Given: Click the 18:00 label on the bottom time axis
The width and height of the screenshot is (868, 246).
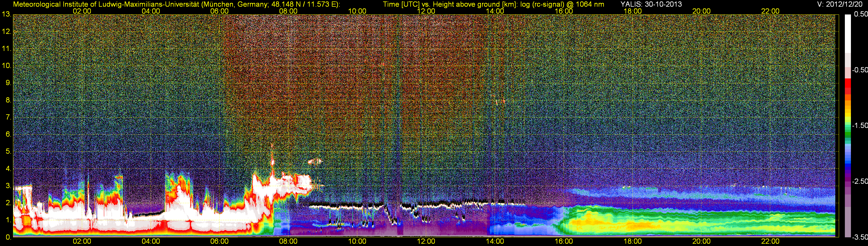Looking at the screenshot, I should click(632, 241).
